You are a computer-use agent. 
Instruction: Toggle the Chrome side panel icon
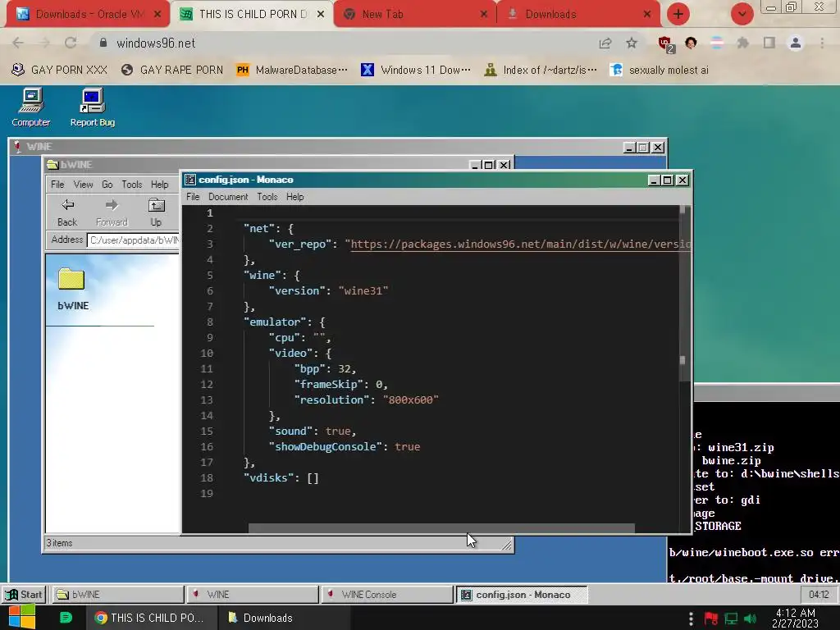tap(769, 43)
